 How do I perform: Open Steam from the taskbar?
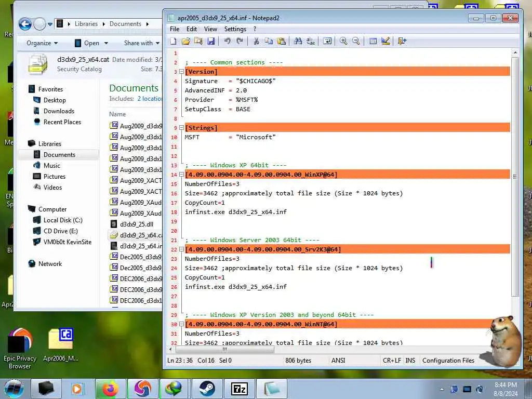207,389
